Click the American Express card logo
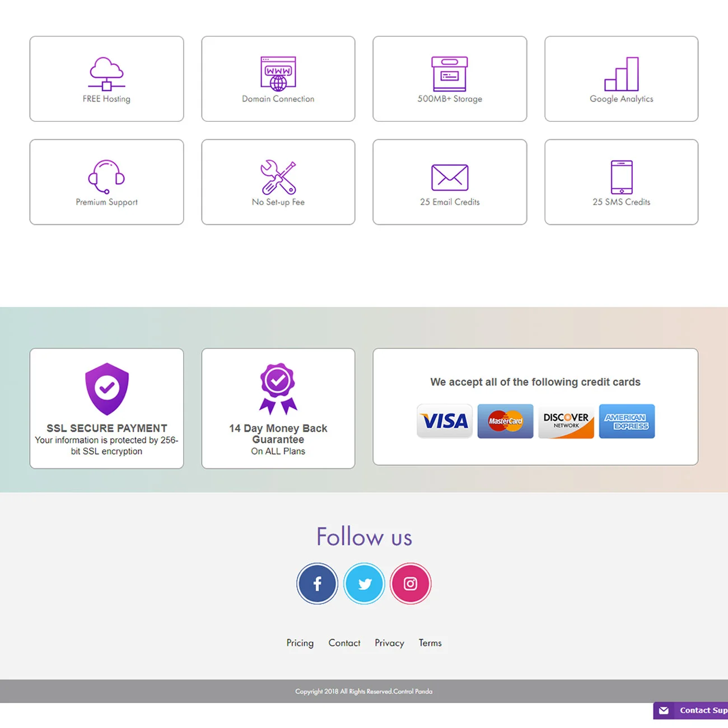 626,421
